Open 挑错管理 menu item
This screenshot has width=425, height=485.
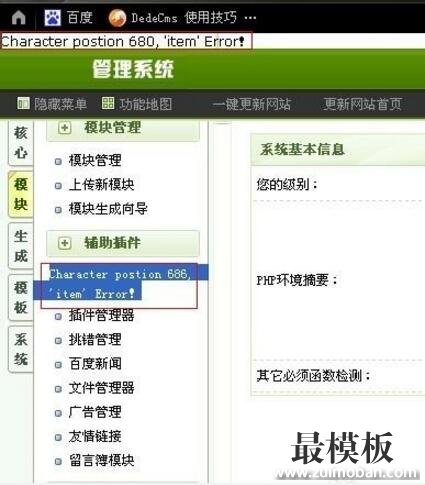[x=95, y=340]
